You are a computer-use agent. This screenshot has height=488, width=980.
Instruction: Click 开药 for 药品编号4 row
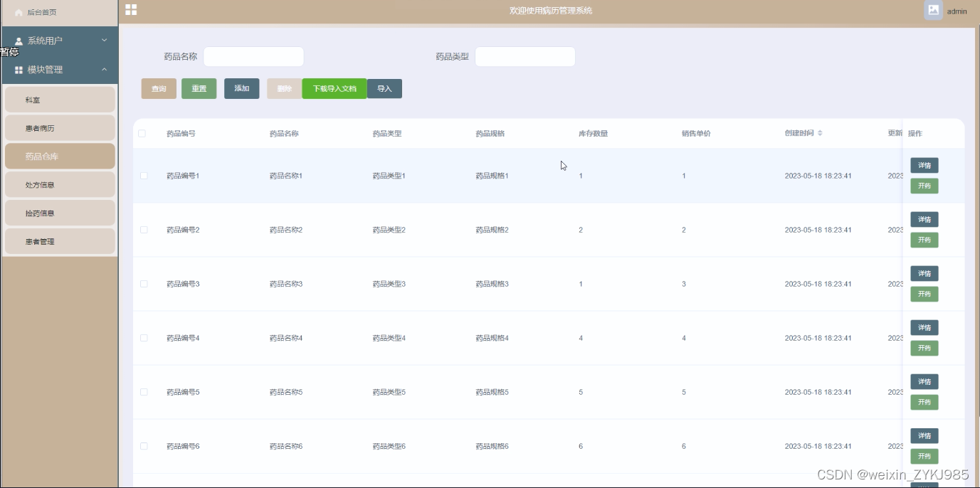(x=924, y=348)
